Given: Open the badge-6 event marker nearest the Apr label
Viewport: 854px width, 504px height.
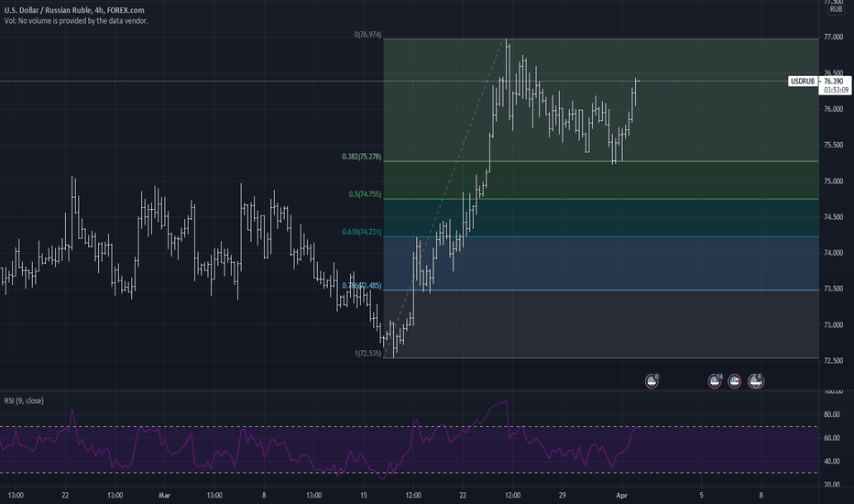Looking at the screenshot, I should click(x=651, y=381).
